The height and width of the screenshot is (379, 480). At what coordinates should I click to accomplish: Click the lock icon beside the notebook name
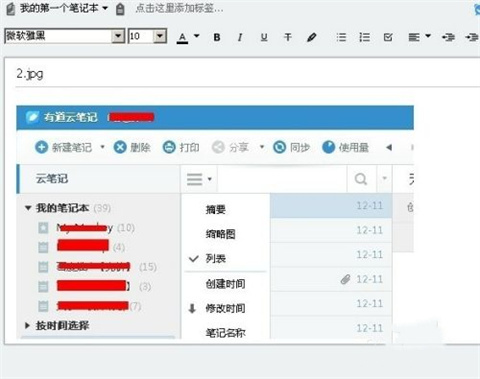click(120, 9)
